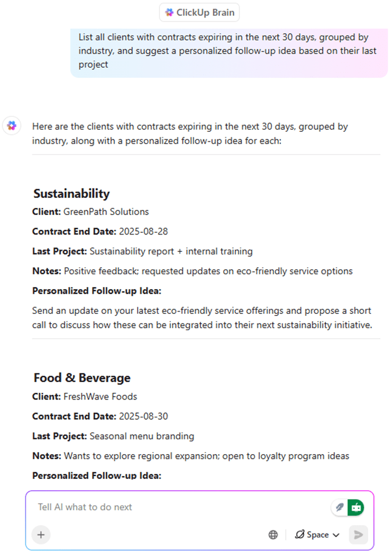Click the "Sustainability report + internal training" project line

[x=171, y=251]
